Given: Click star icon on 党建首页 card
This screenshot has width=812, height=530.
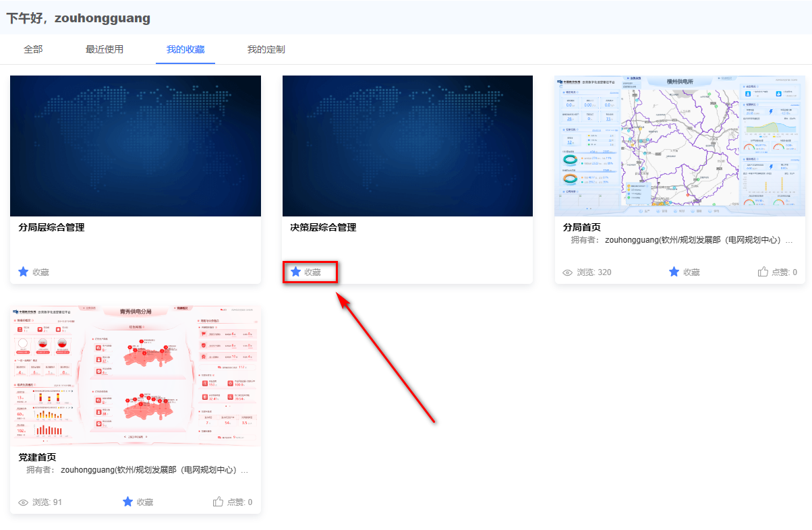Looking at the screenshot, I should tap(128, 502).
